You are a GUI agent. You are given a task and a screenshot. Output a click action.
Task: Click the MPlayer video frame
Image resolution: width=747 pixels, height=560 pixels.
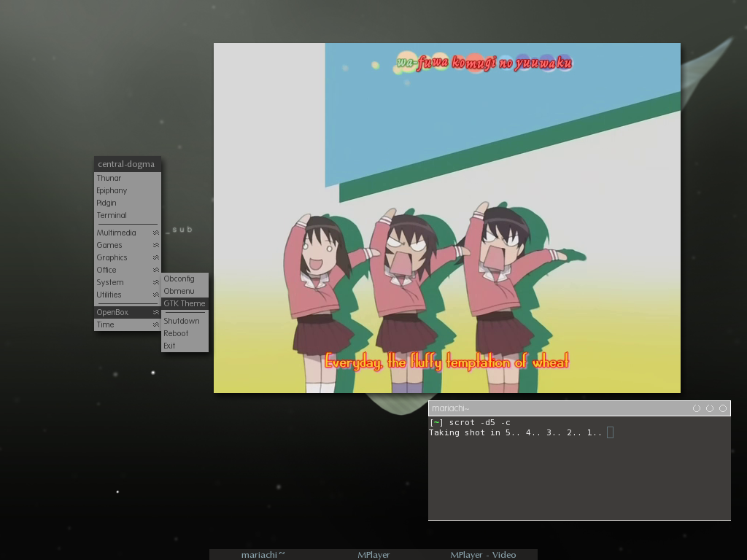tap(447, 218)
